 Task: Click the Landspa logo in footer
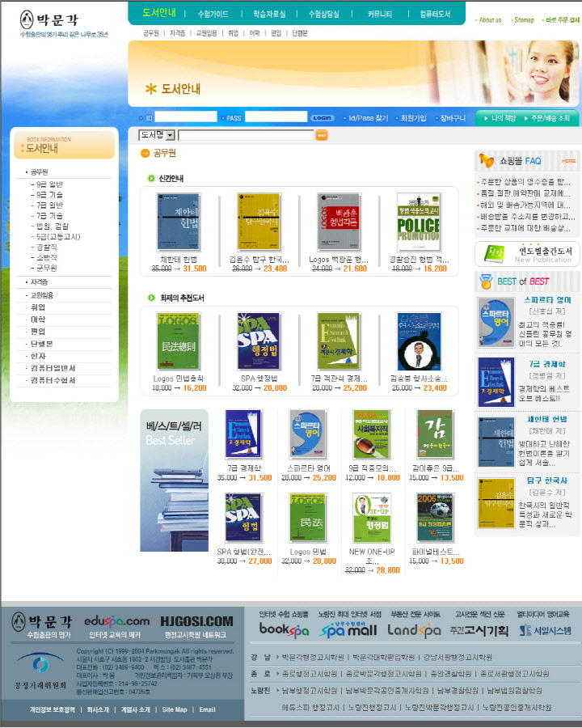pos(413,630)
